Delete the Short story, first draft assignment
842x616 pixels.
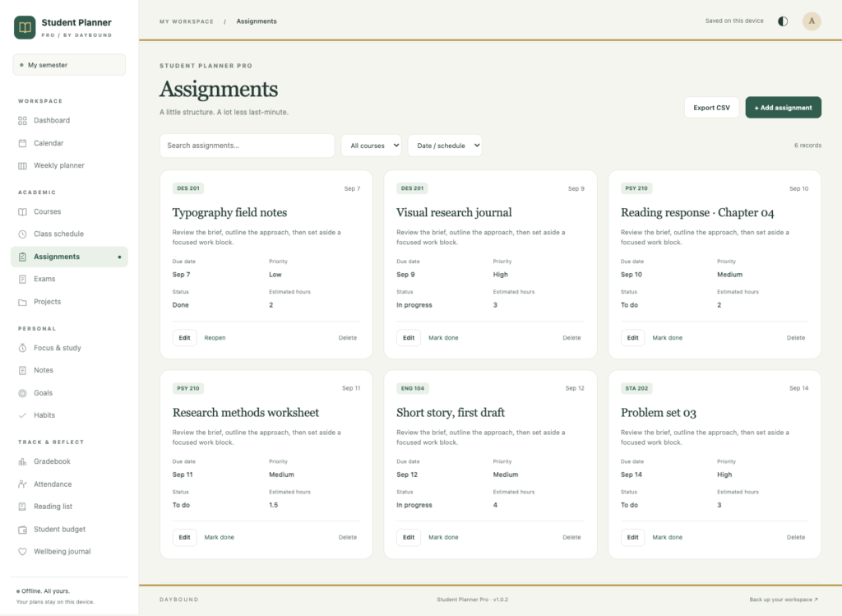571,537
